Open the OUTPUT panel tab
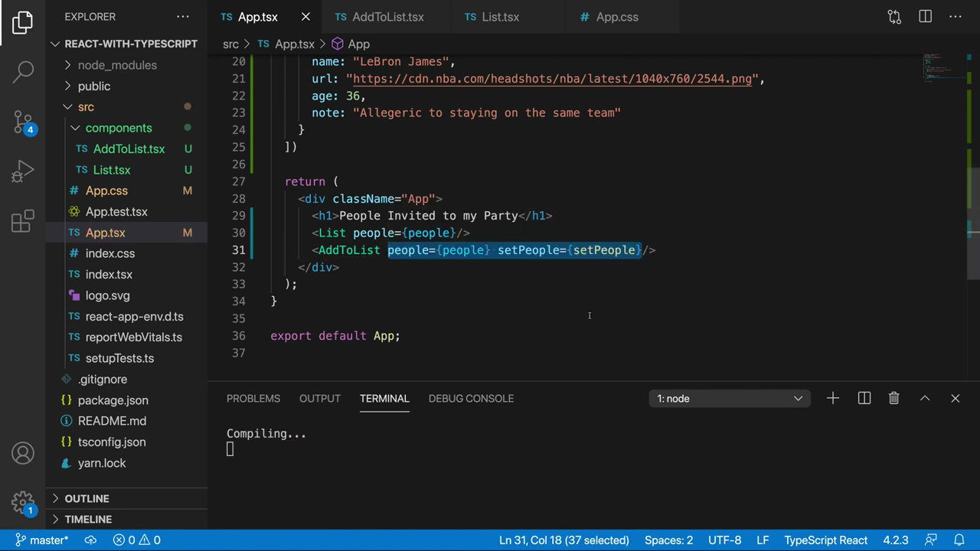 320,398
